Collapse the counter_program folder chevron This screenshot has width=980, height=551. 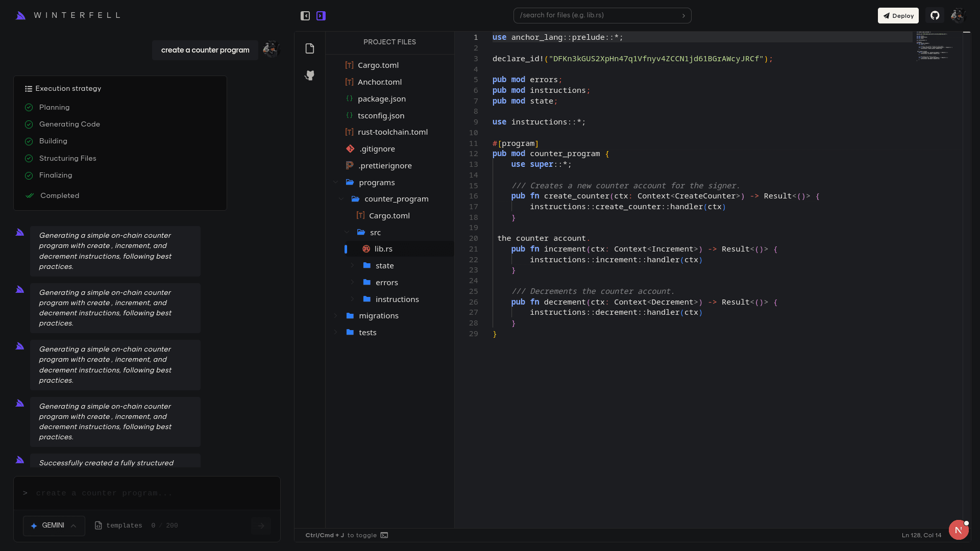pos(341,199)
